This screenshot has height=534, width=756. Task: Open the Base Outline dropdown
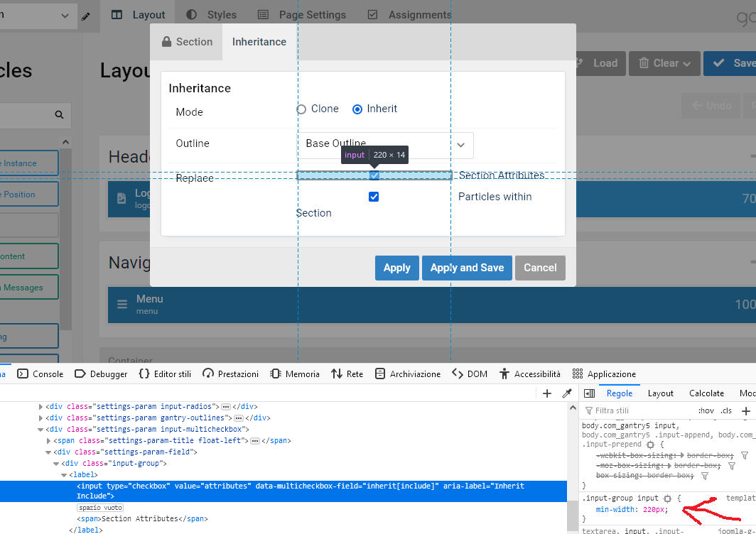pyautogui.click(x=385, y=145)
